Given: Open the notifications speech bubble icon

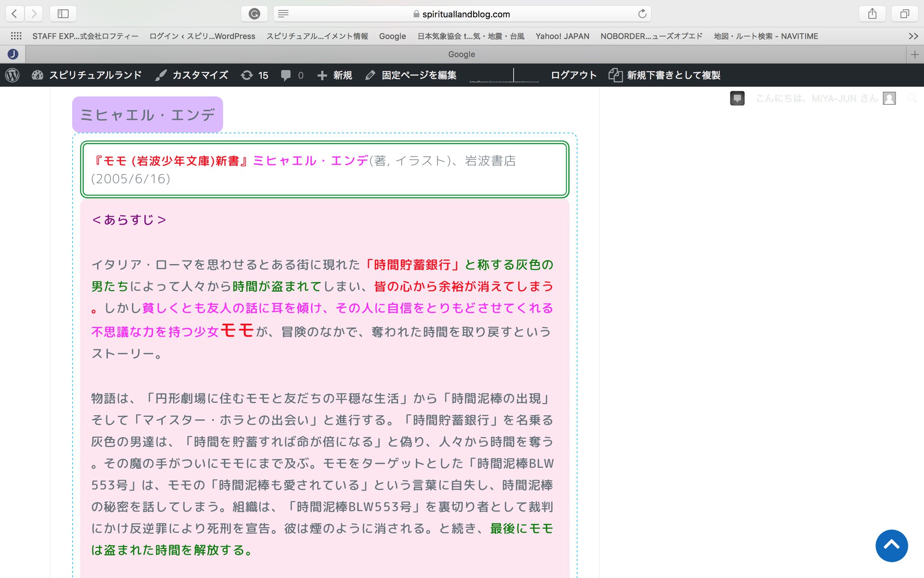Looking at the screenshot, I should (x=737, y=98).
